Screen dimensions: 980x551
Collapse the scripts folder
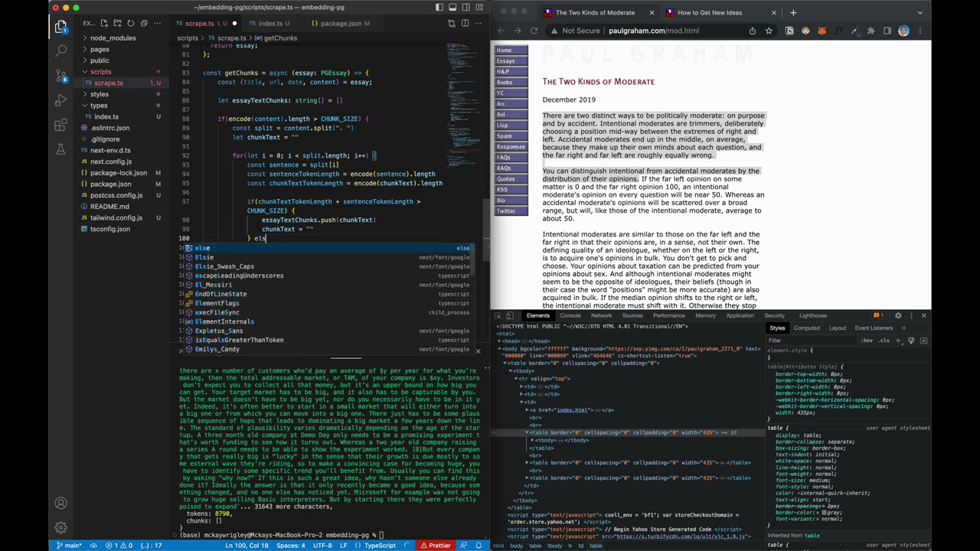(x=100, y=72)
